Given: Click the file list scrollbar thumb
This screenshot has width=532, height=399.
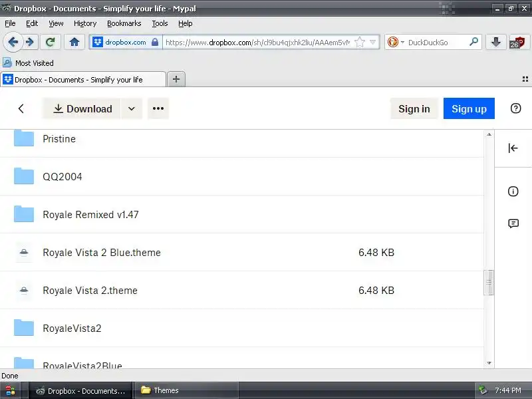Looking at the screenshot, I should (x=489, y=282).
